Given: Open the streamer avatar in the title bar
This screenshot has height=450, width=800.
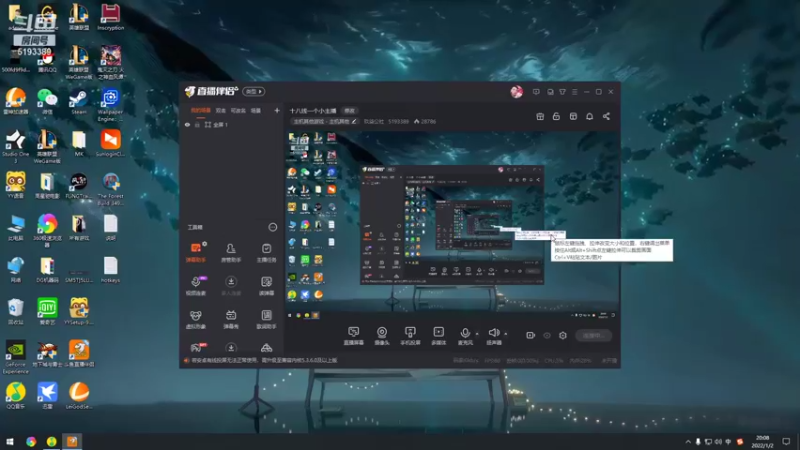Looking at the screenshot, I should click(x=516, y=92).
